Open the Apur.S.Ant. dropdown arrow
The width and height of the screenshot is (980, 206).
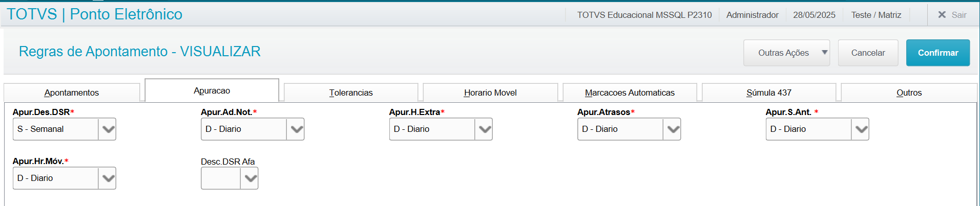(x=861, y=129)
